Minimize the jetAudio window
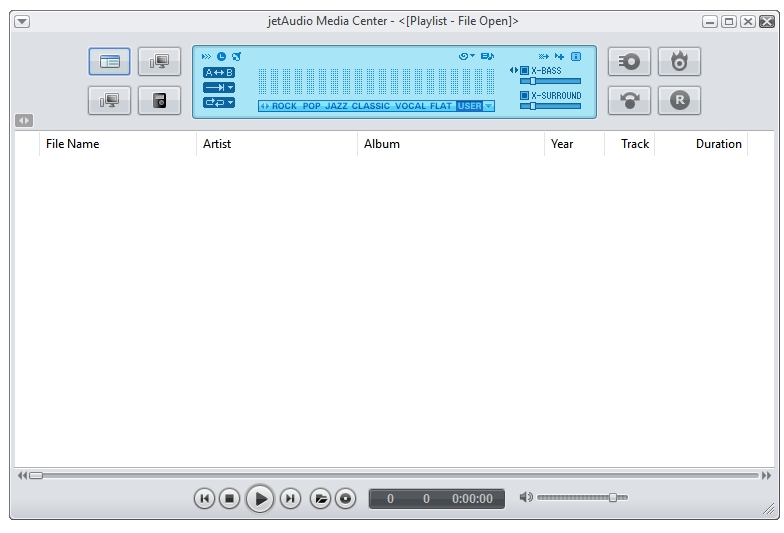784x533 pixels. coord(710,22)
